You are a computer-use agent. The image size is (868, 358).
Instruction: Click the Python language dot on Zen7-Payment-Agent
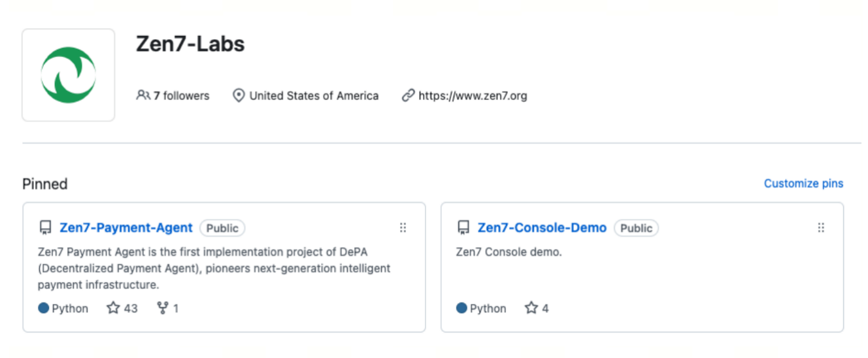coord(44,308)
